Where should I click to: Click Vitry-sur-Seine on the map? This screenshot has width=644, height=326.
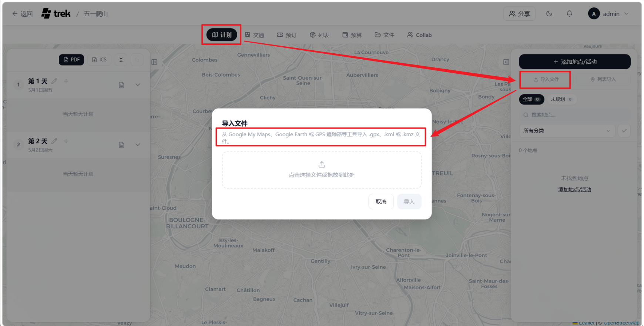click(x=374, y=313)
